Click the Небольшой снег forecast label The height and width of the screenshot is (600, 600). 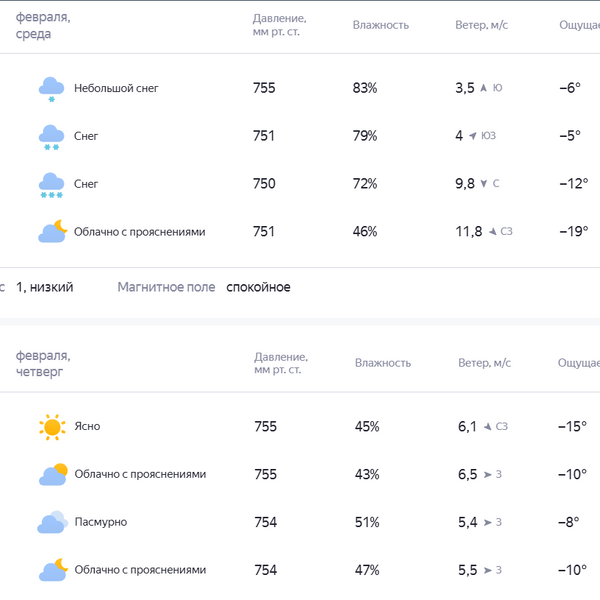tap(116, 88)
